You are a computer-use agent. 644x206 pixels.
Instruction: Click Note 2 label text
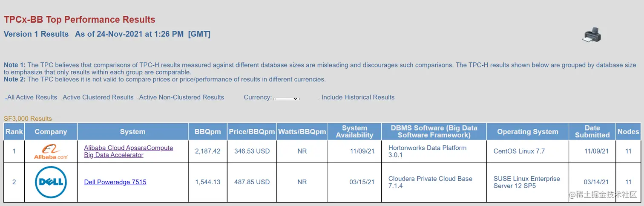(x=15, y=79)
